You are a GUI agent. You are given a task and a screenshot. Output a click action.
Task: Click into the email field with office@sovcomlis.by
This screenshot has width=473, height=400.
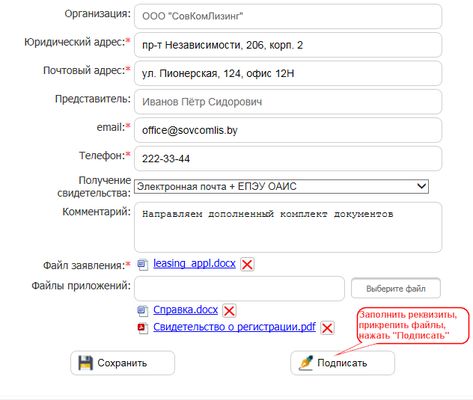[288, 130]
